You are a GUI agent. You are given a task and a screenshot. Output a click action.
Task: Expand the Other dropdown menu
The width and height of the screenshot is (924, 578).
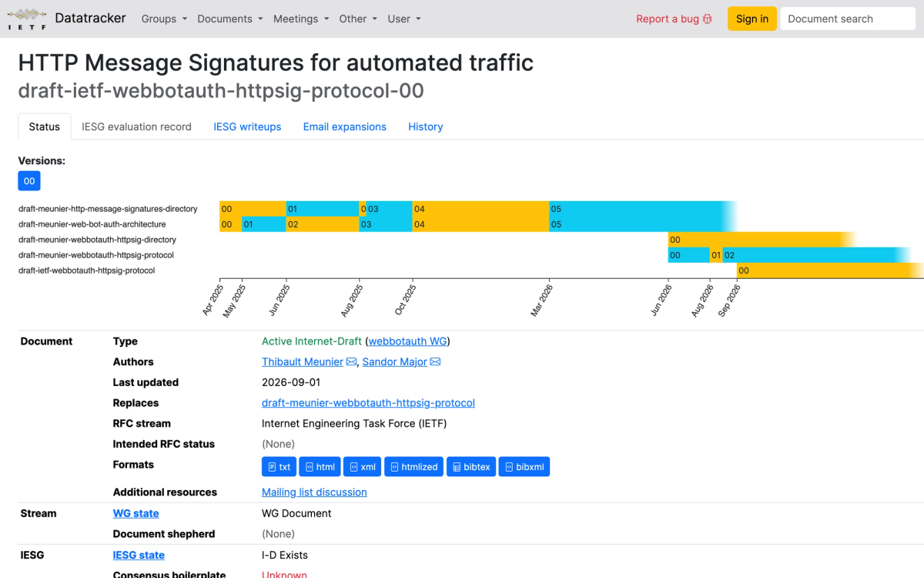coord(358,18)
